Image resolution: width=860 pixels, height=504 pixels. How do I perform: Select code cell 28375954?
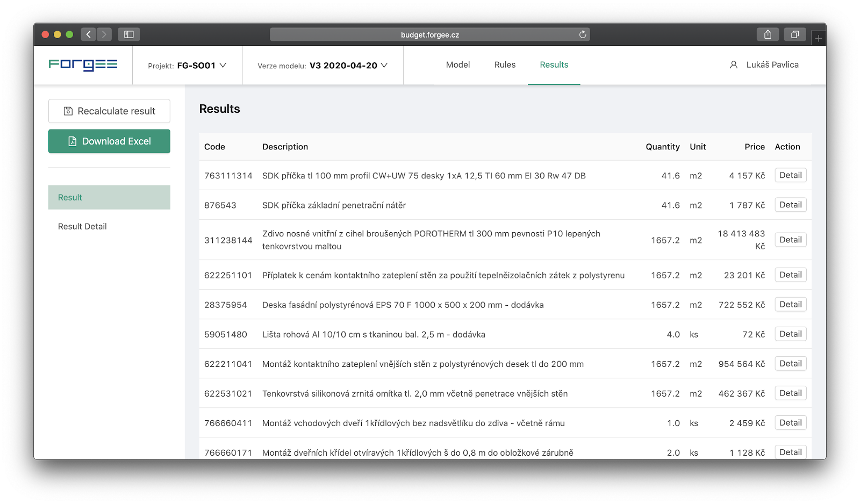[226, 305]
